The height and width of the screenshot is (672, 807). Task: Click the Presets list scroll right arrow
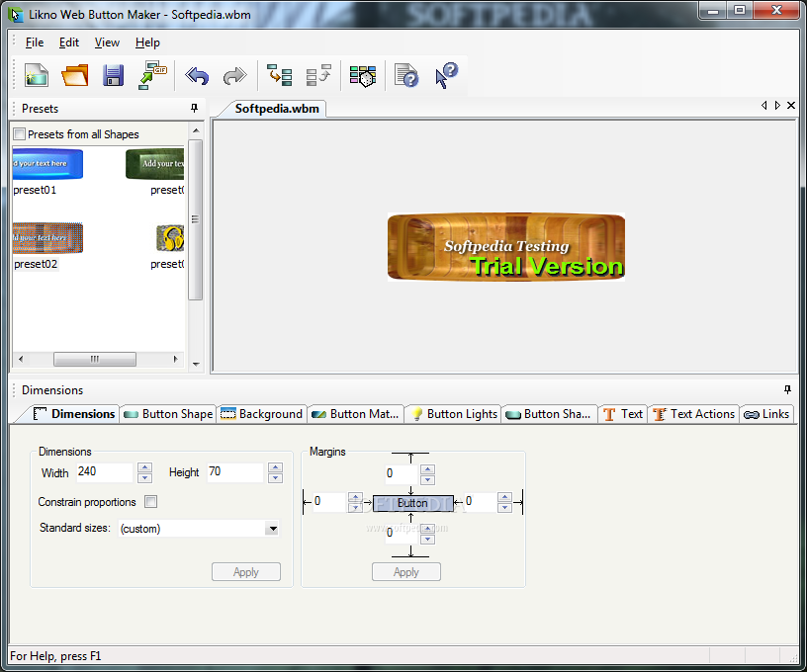click(175, 359)
